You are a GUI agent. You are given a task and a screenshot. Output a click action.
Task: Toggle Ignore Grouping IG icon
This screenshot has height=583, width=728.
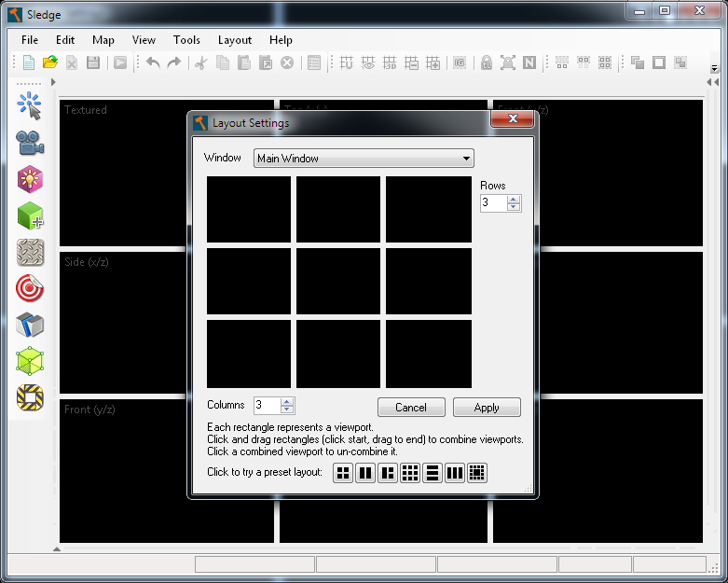pyautogui.click(x=460, y=62)
